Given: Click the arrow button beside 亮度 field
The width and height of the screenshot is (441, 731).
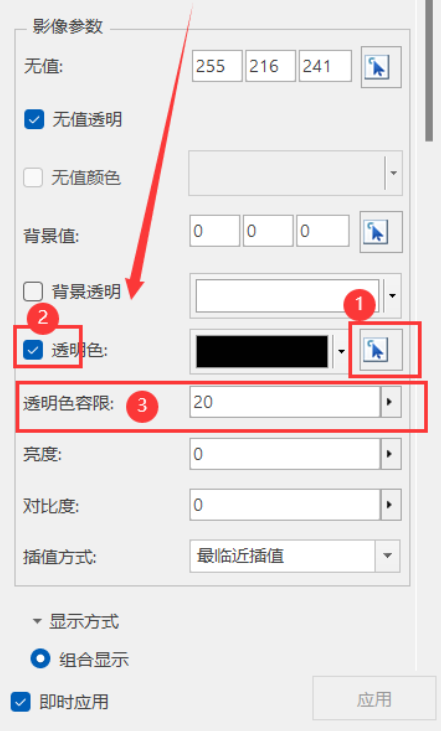Looking at the screenshot, I should [391, 454].
